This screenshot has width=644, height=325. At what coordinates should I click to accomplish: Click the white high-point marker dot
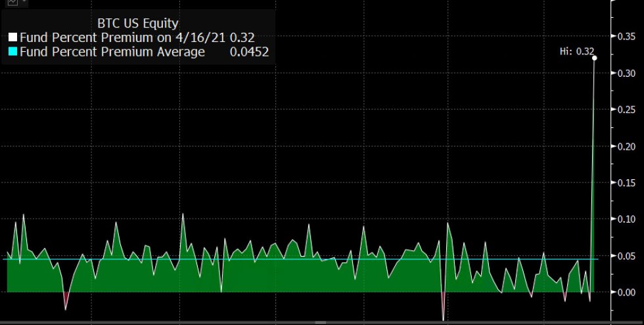(x=594, y=58)
